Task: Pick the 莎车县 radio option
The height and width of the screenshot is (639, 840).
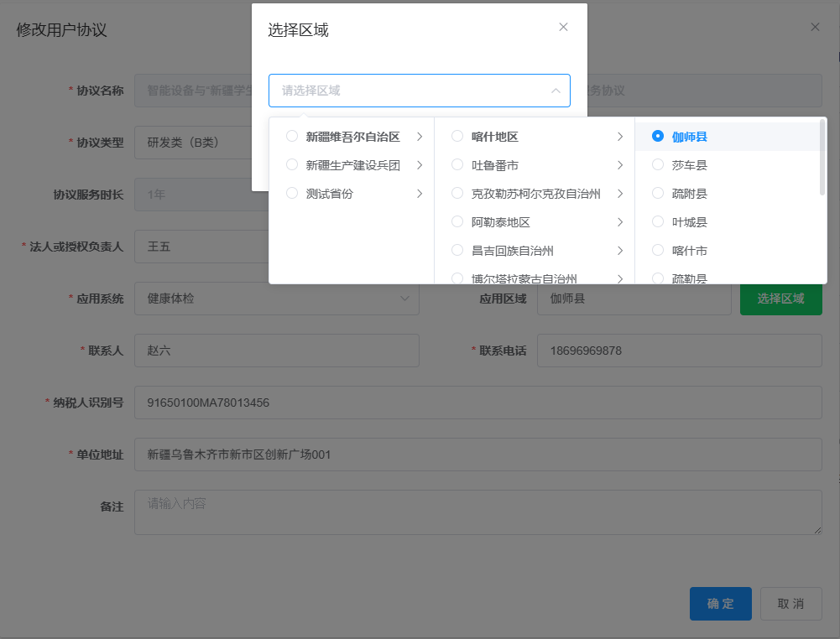Action: pos(658,165)
